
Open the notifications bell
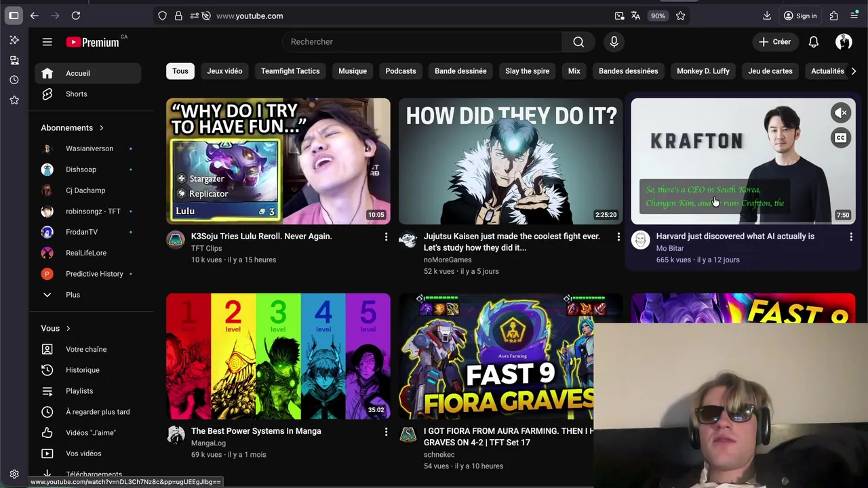814,42
